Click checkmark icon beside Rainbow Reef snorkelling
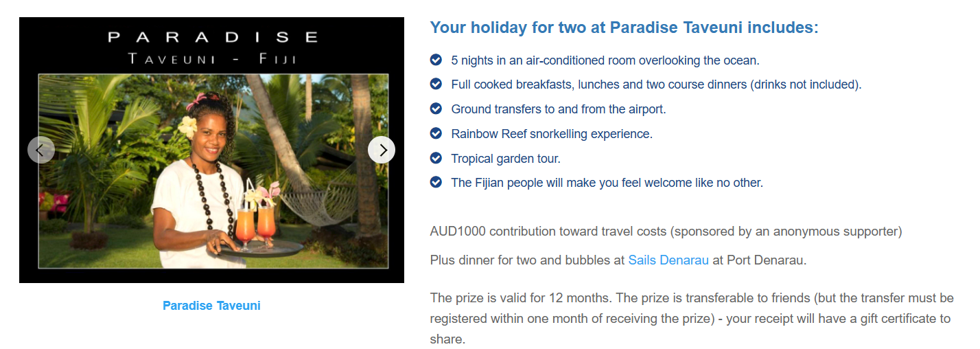The image size is (980, 349). pyautogui.click(x=436, y=133)
